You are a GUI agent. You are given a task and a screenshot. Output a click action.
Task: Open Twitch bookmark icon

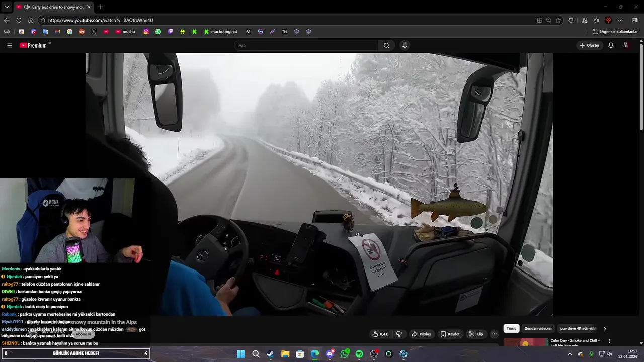pos(171,31)
